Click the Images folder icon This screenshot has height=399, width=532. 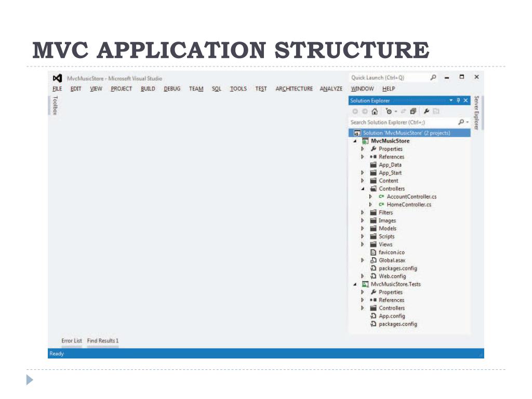coord(373,220)
